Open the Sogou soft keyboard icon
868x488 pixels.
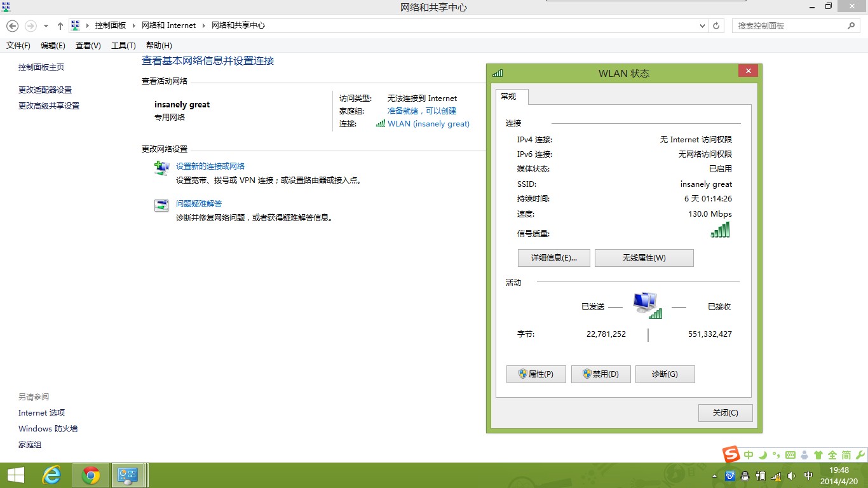coord(790,455)
